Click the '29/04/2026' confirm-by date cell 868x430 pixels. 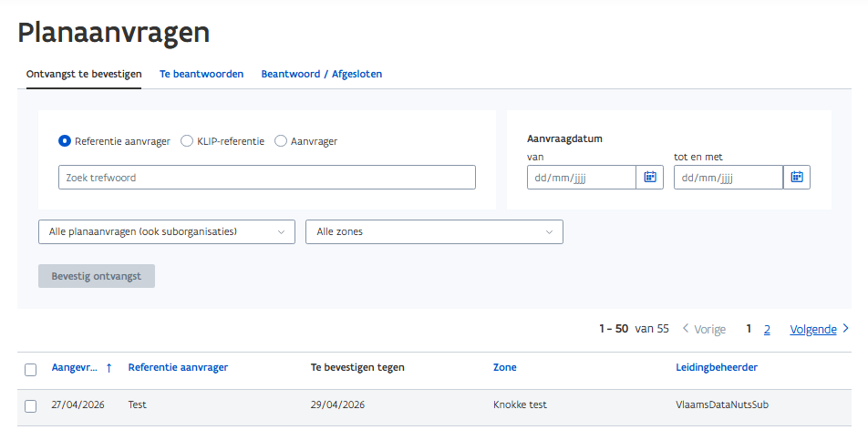[337, 404]
